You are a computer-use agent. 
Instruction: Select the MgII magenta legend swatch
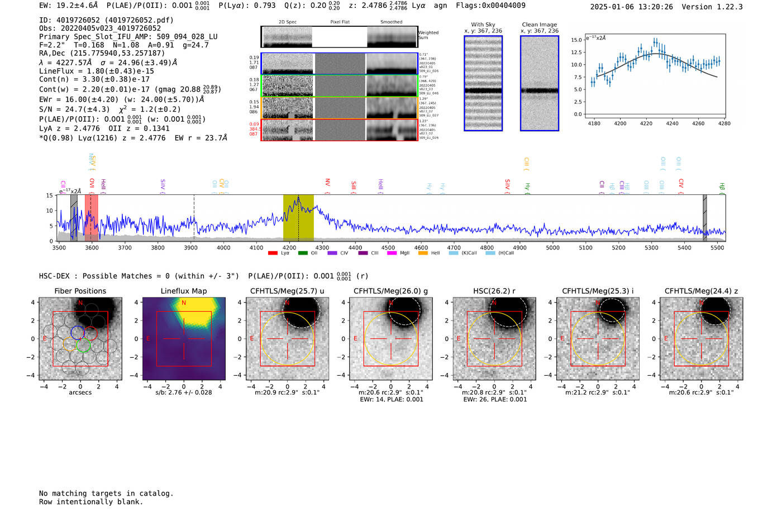point(391,253)
